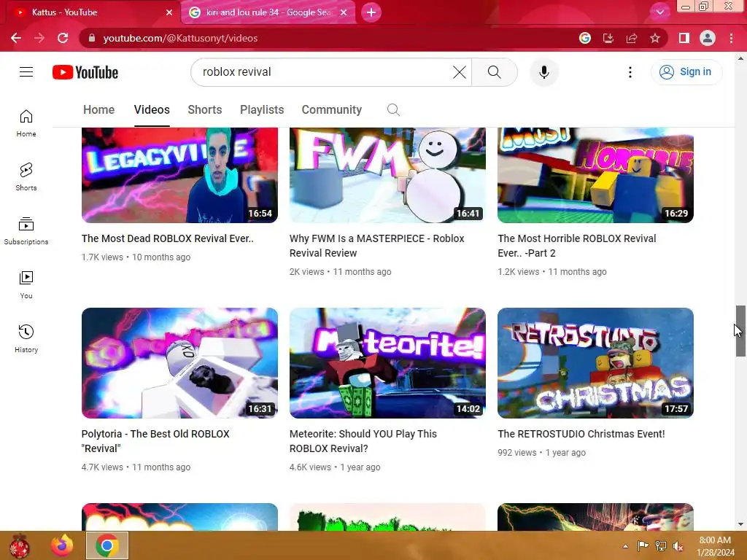Toggle the browser side panel
Viewport: 747px width, 560px height.
click(x=684, y=38)
